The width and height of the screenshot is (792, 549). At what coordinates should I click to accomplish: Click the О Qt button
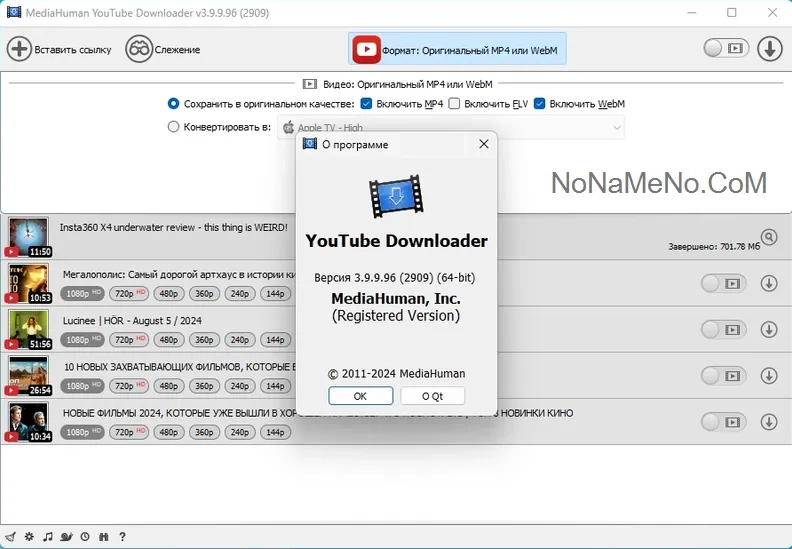(432, 396)
